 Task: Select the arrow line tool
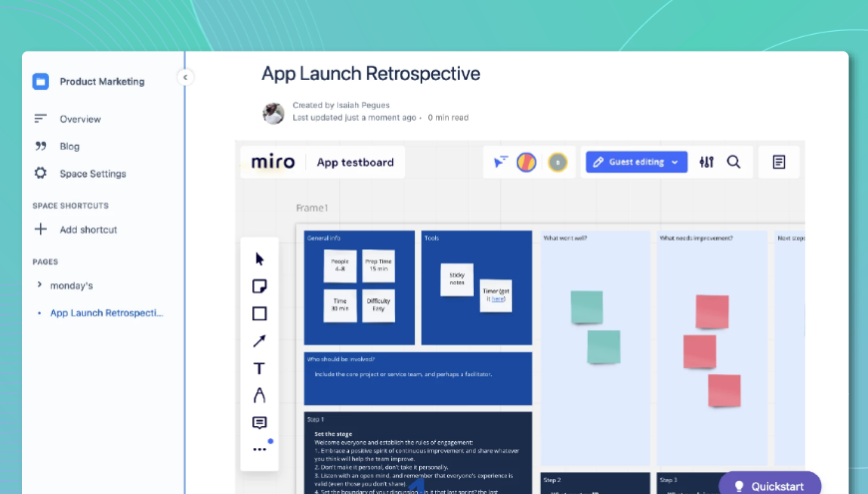click(x=259, y=340)
